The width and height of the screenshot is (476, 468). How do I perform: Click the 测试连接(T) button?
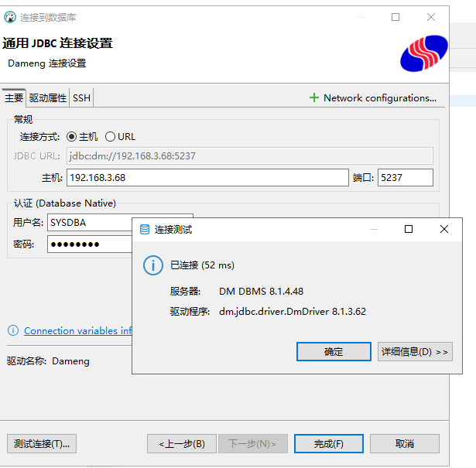(42, 444)
